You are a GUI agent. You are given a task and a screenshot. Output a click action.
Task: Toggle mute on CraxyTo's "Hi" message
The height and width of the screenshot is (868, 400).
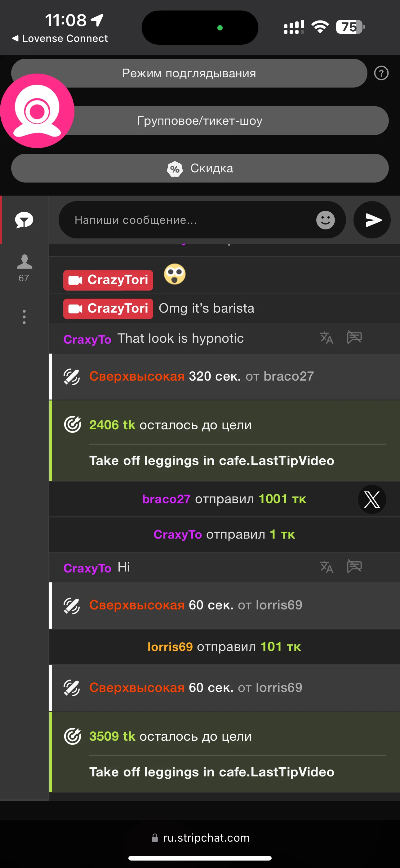point(354,567)
